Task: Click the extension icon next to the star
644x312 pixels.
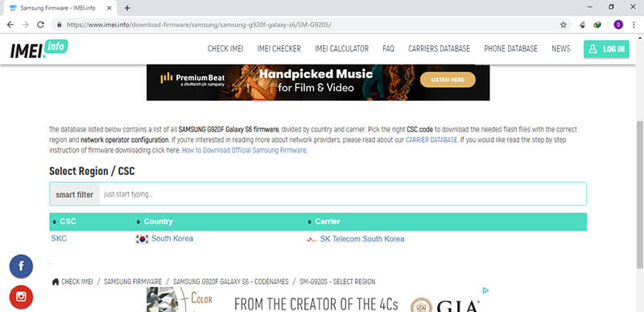Action: 582,25
